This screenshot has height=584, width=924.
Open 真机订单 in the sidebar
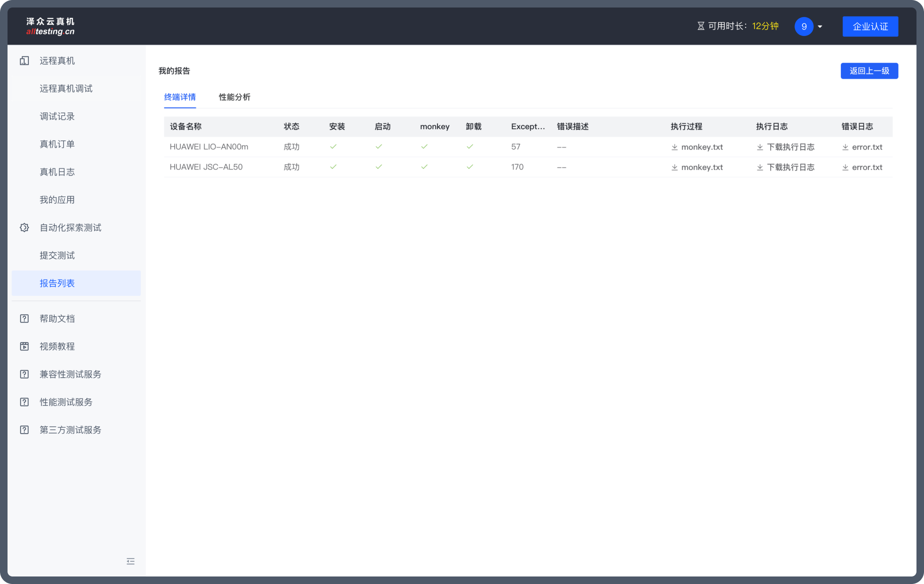click(57, 144)
